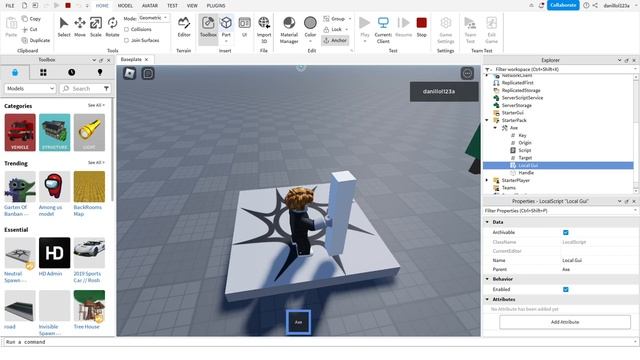640x360 pixels.
Task: Select the HD Admin model thumbnail
Action: 54,253
